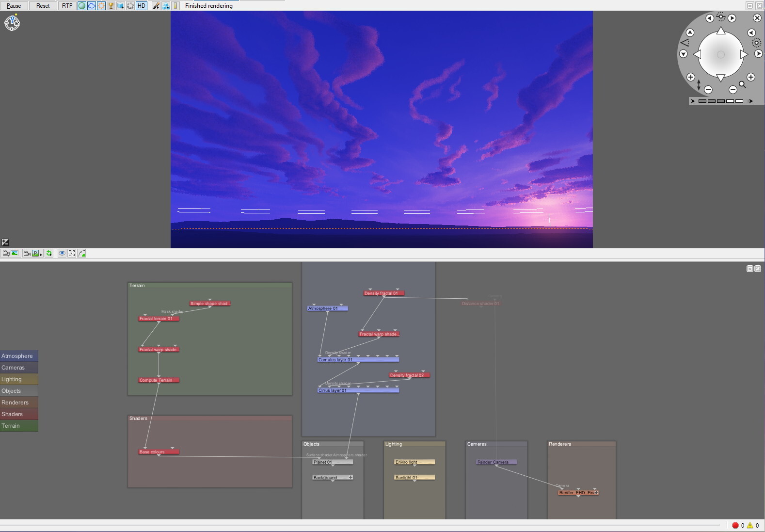
Task: Click the frame-selection bracket icon
Action: click(72, 253)
